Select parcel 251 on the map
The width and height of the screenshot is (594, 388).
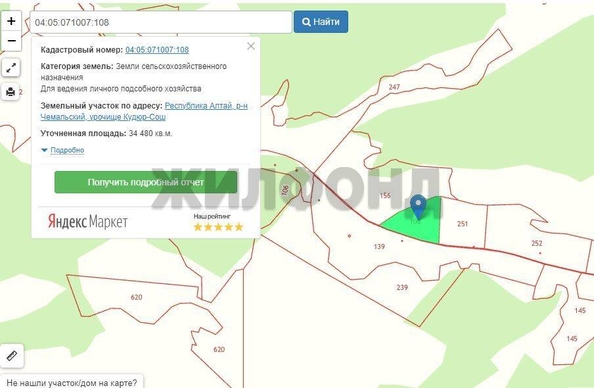point(463,224)
